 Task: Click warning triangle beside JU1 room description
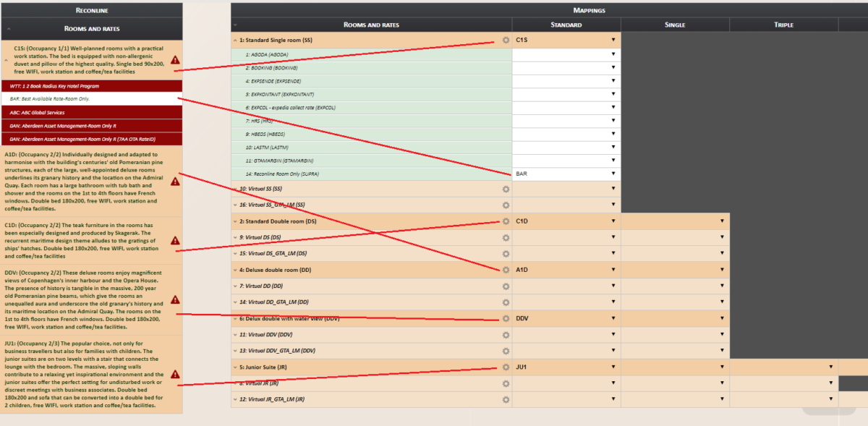[174, 373]
